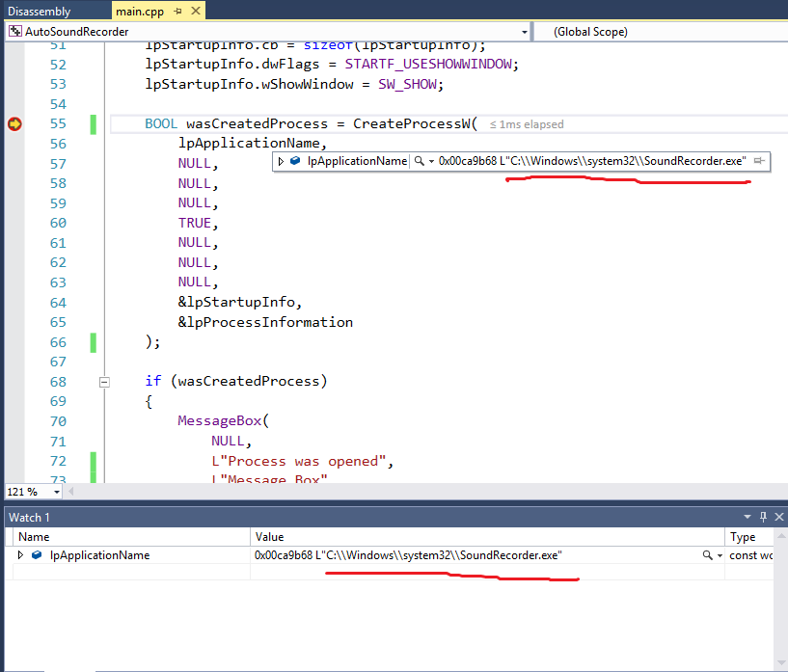Expand lpApplicationName in the Watch 1 list
Viewport: 788px width, 672px height.
21,555
